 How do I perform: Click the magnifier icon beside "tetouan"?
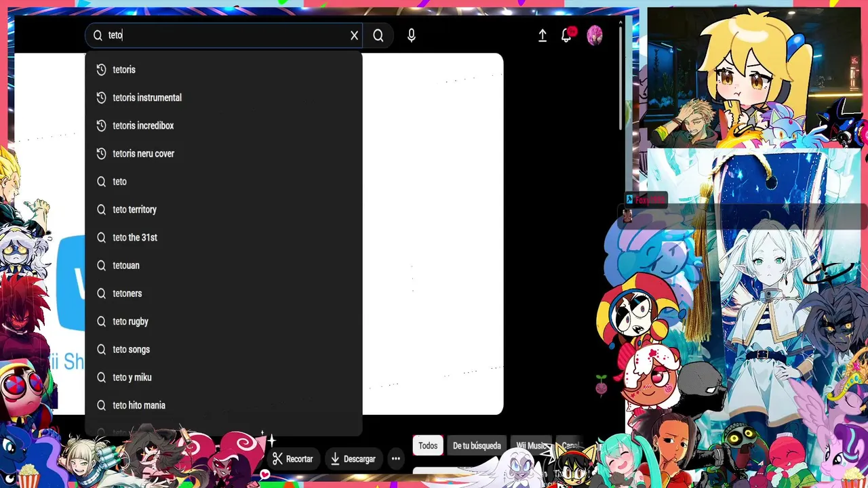(x=101, y=266)
